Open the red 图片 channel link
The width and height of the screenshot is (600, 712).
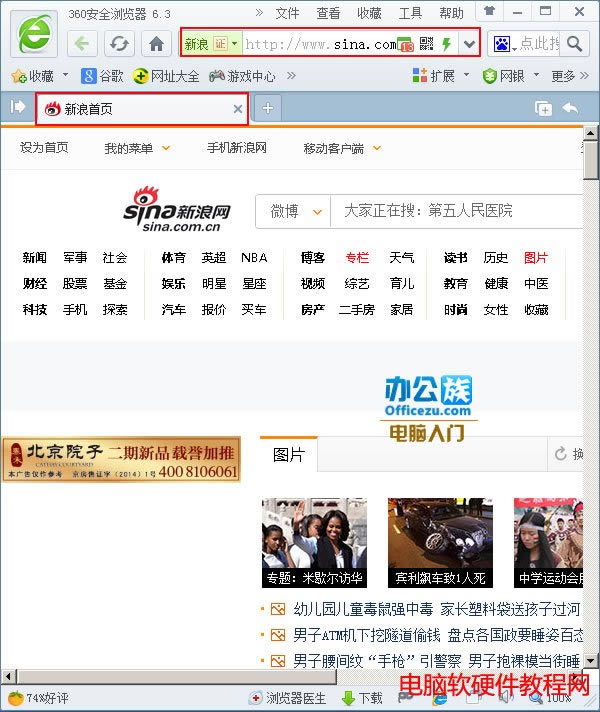tap(536, 257)
